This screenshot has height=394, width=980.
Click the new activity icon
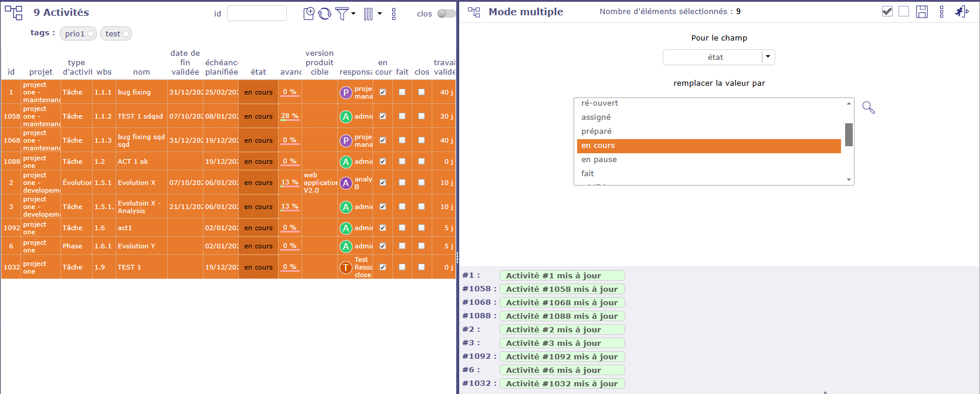coord(309,14)
